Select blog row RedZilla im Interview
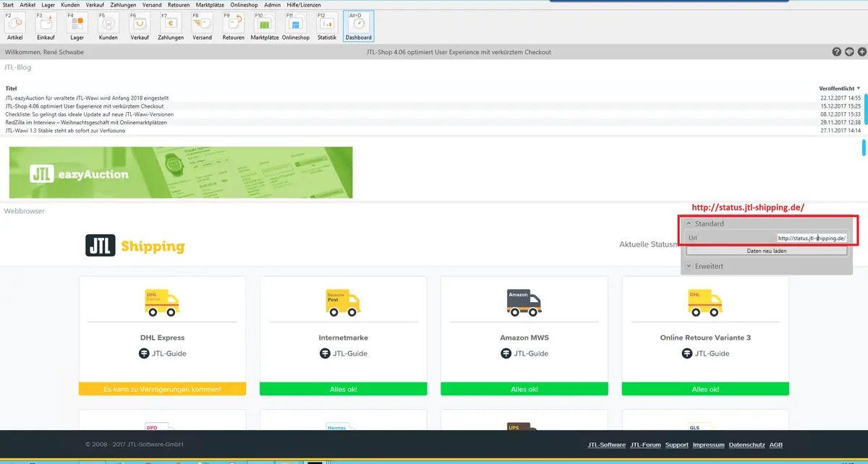 coord(433,123)
